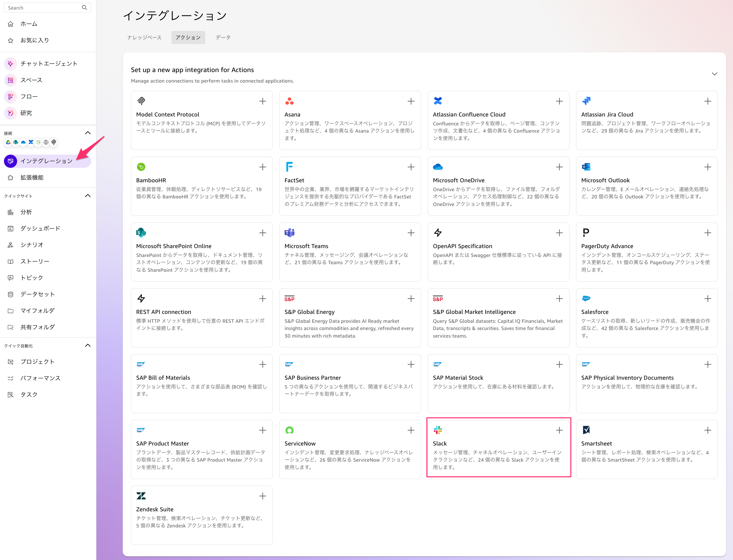Select インテグレーション in the sidebar

pyautogui.click(x=46, y=161)
